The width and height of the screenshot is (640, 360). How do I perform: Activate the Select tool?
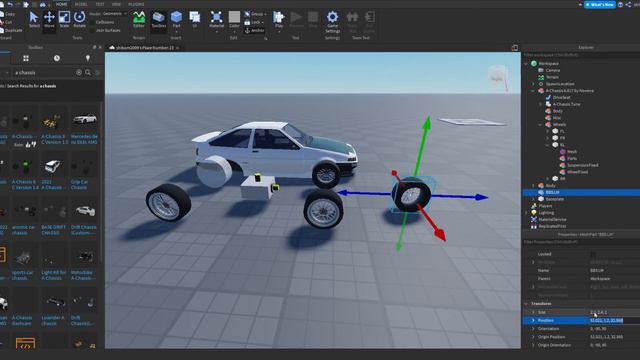pyautogui.click(x=34, y=19)
